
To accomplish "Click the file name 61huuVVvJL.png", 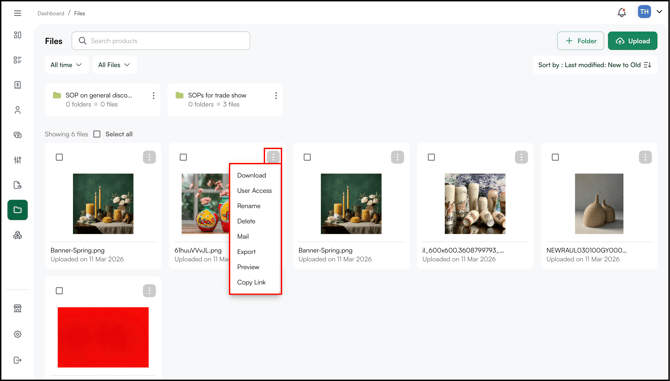I will pyautogui.click(x=198, y=251).
